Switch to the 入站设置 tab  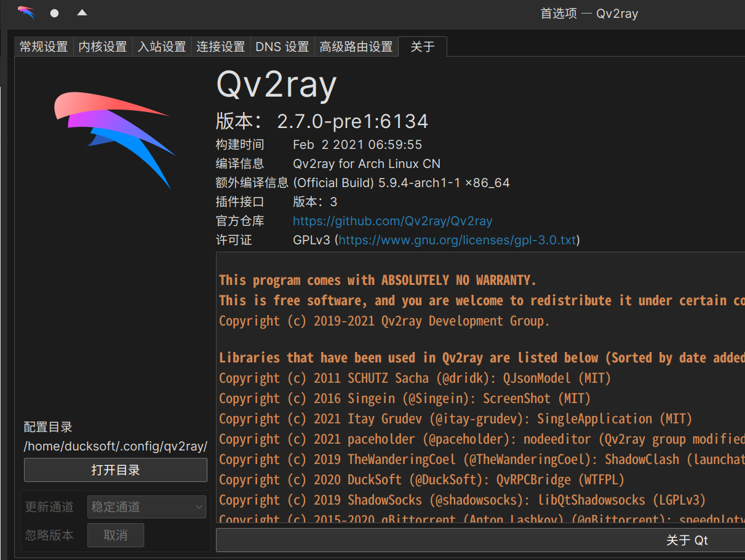[x=161, y=46]
